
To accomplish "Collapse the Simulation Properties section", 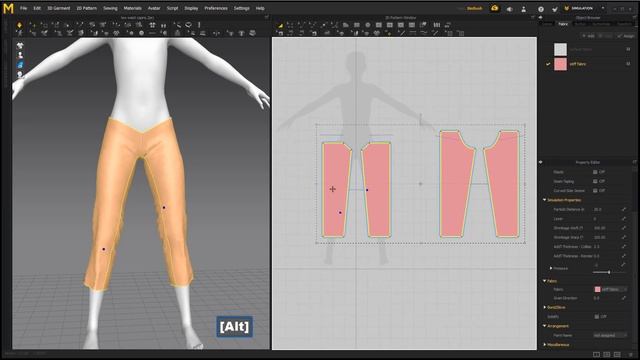I will pyautogui.click(x=544, y=200).
